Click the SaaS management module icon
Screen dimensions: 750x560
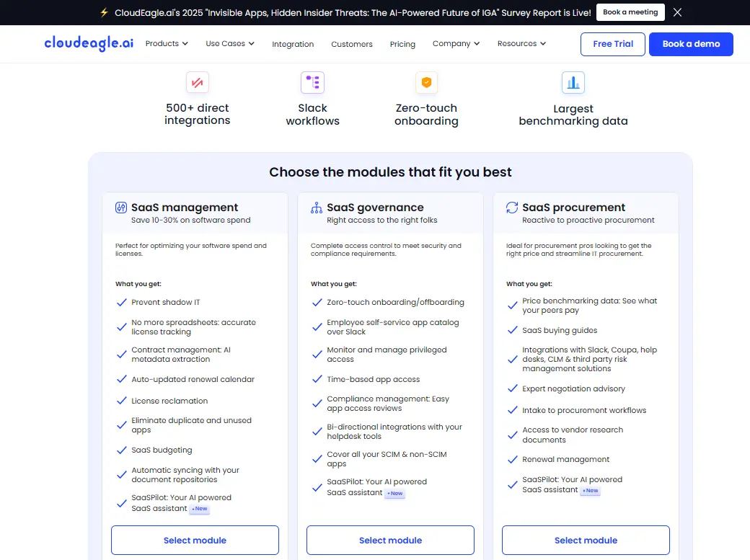coord(121,208)
